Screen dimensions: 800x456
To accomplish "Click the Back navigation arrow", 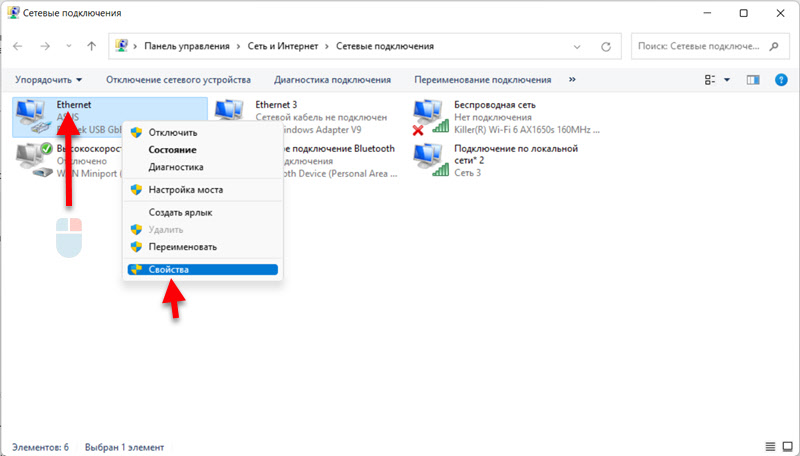I will pyautogui.click(x=20, y=46).
